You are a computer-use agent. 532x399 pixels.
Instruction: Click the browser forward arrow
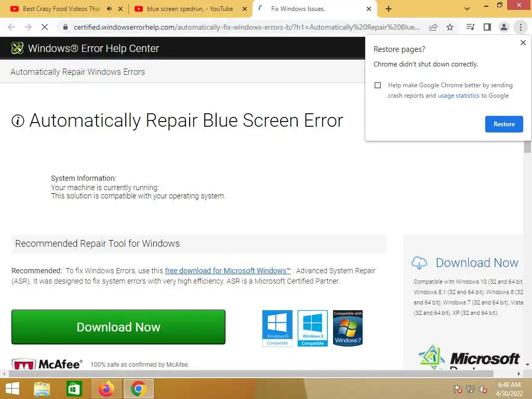point(28,27)
